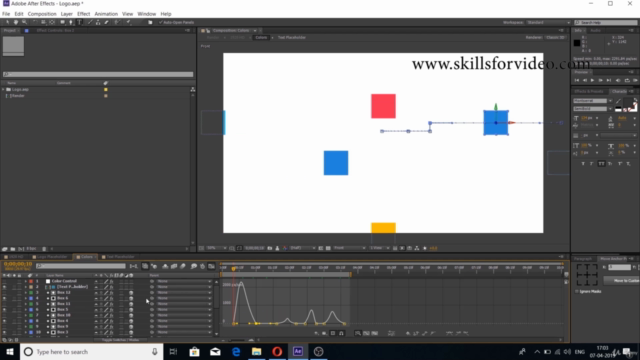Open Opera browser from taskbar

pyautogui.click(x=277, y=351)
